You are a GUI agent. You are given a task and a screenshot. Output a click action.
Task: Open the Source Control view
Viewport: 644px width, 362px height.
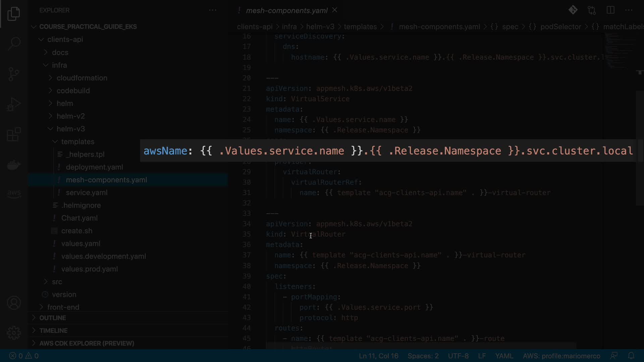point(14,74)
